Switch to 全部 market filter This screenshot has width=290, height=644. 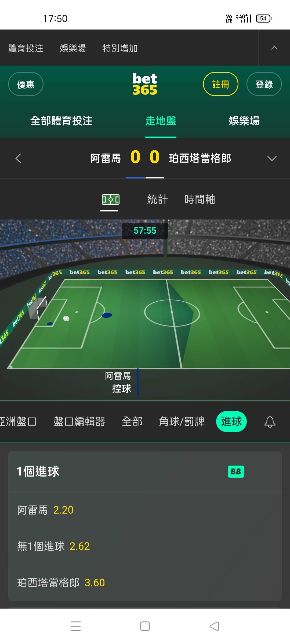click(132, 422)
